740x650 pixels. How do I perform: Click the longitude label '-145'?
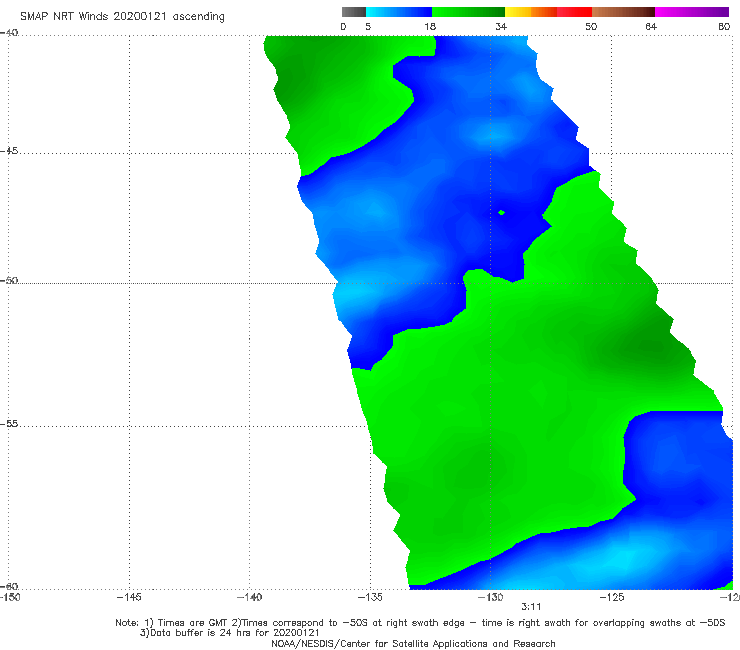coord(129,597)
